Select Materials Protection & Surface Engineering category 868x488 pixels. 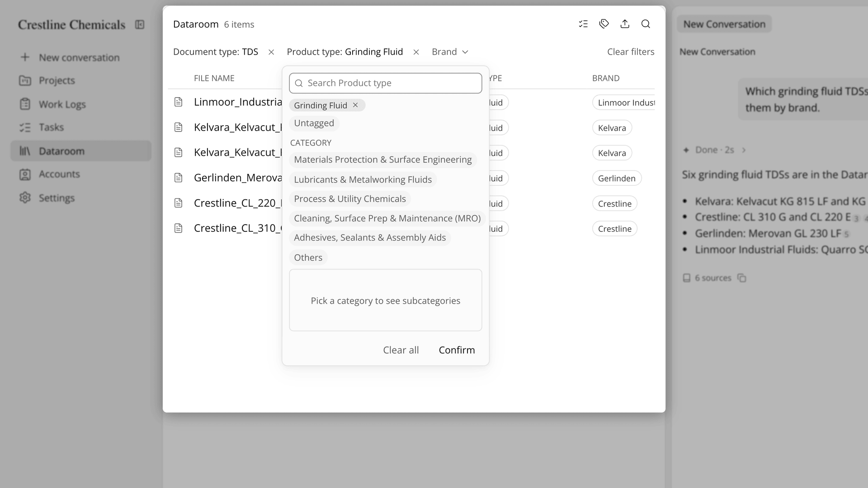click(383, 160)
